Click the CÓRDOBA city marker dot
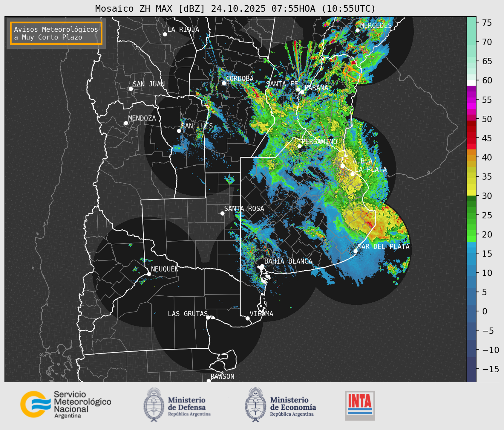This screenshot has height=430, width=504. pos(224,83)
